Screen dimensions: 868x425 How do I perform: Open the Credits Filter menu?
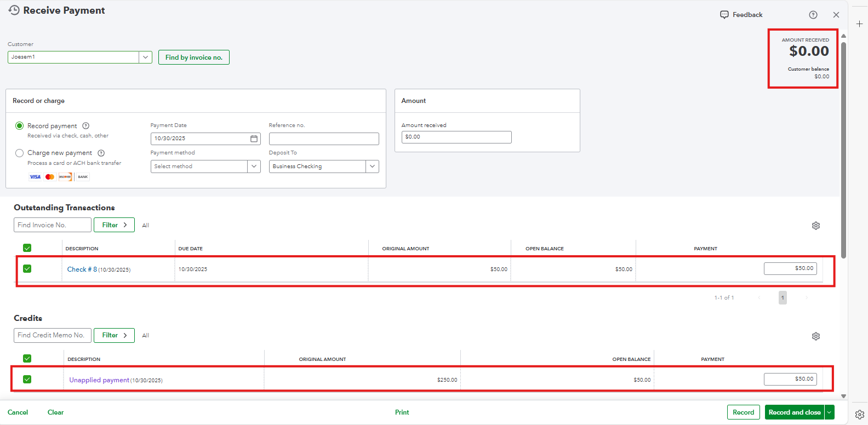click(114, 335)
